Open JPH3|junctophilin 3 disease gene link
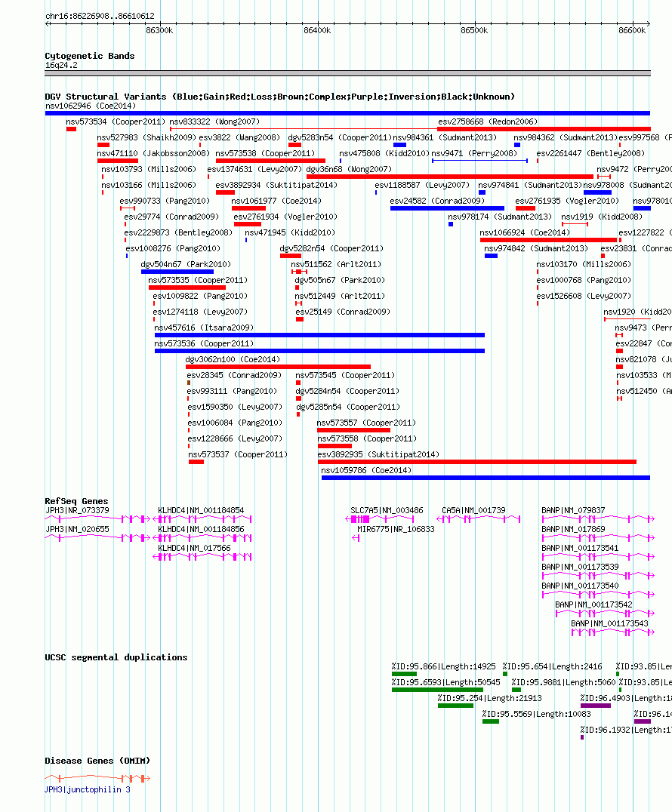The image size is (672, 812). pyautogui.click(x=88, y=789)
